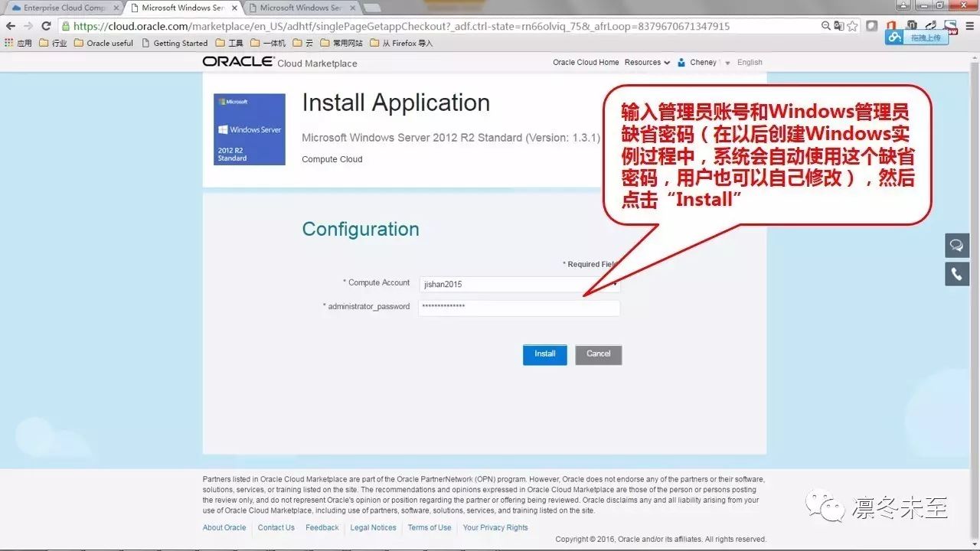Click the Cheney user profile icon
Image resolution: width=980 pixels, height=551 pixels.
coord(681,63)
